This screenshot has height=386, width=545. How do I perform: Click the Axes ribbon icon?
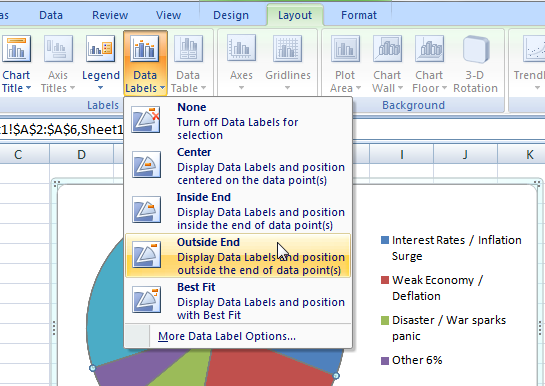click(x=242, y=48)
